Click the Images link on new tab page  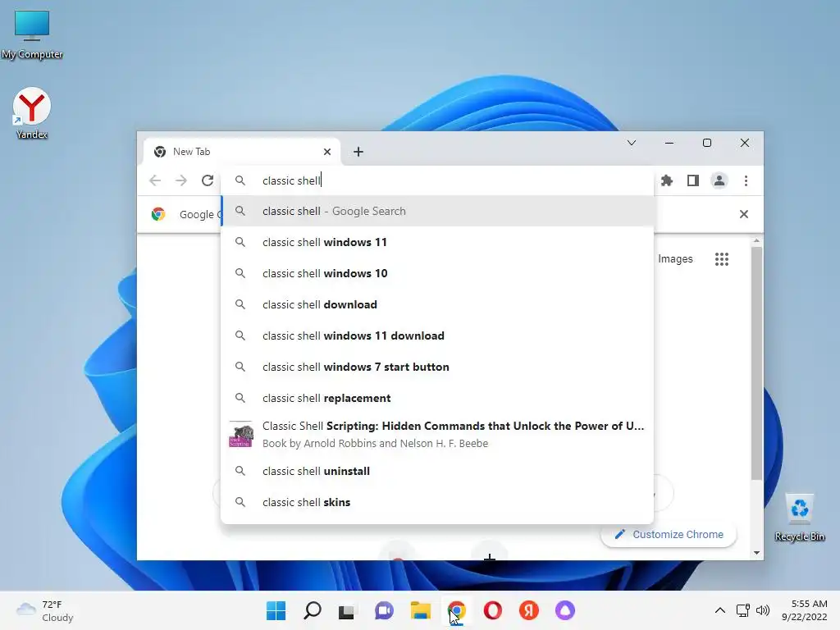tap(675, 259)
